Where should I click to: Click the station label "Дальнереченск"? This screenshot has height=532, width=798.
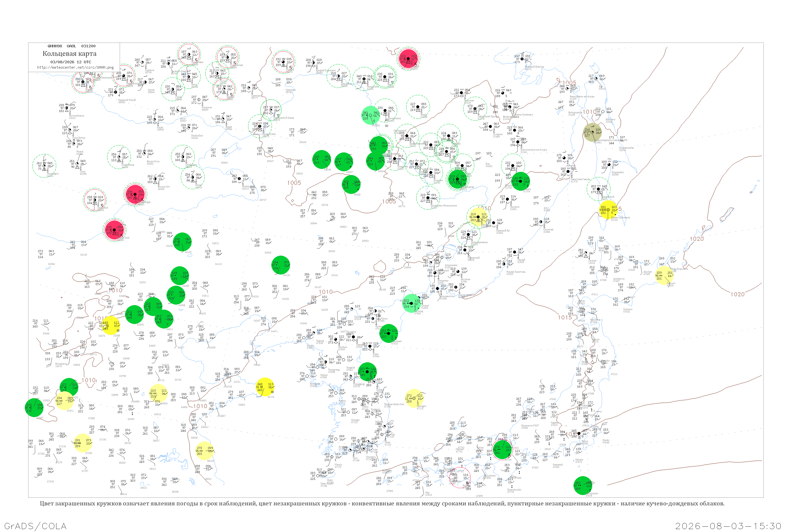click(x=479, y=242)
